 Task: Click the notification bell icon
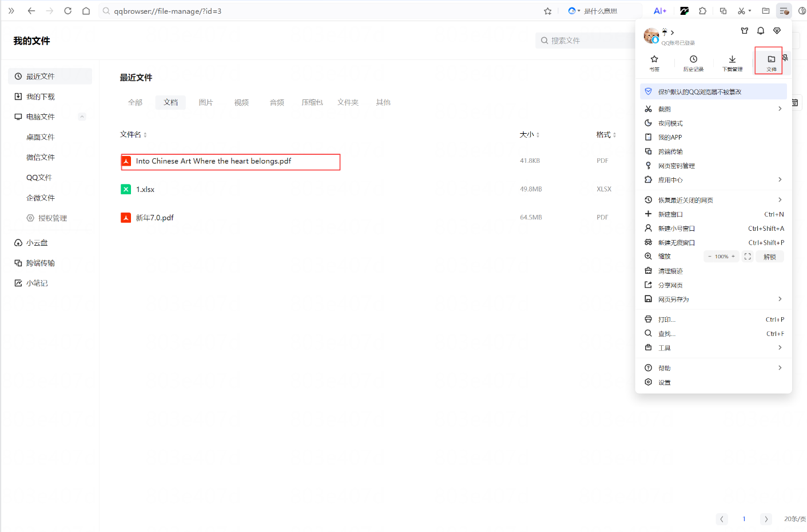(x=761, y=31)
